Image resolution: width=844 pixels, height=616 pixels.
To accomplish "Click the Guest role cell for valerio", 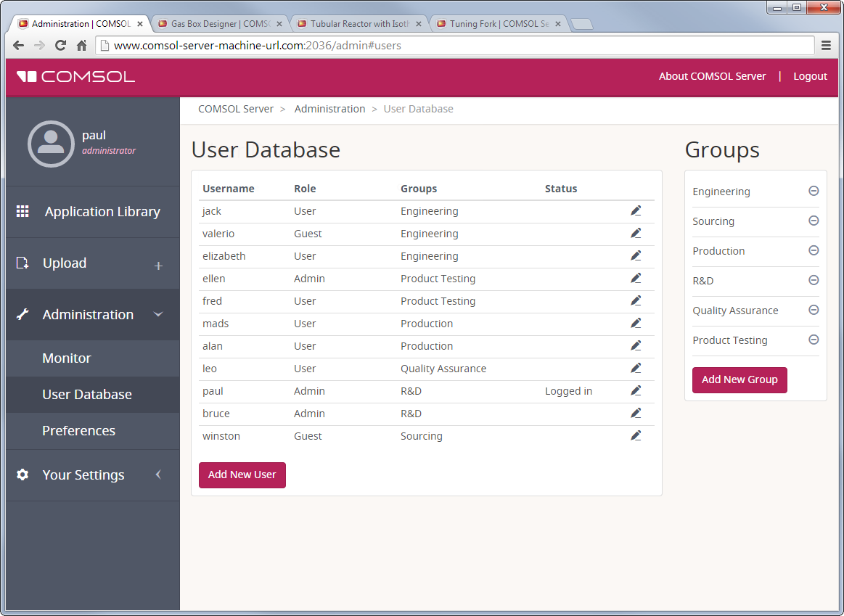I will (308, 234).
